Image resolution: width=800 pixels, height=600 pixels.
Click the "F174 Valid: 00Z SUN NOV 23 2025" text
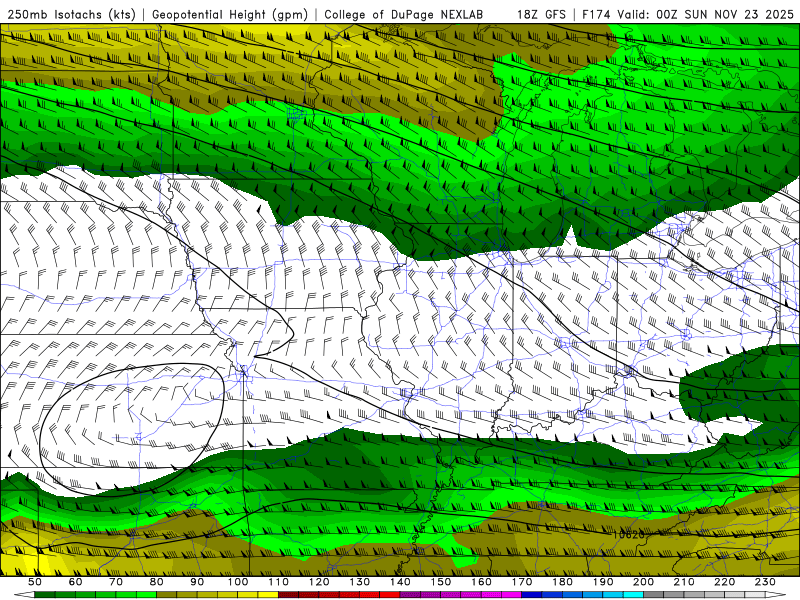click(688, 14)
